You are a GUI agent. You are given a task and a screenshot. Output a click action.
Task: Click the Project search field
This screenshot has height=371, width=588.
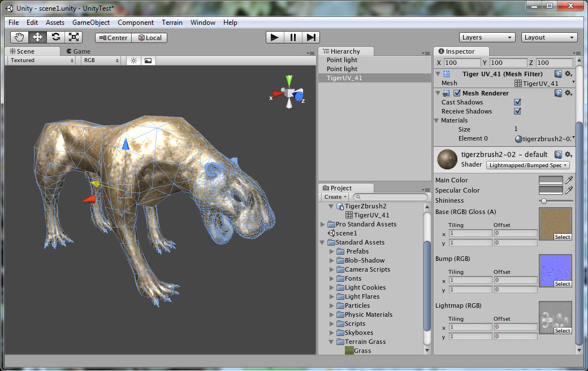(390, 197)
